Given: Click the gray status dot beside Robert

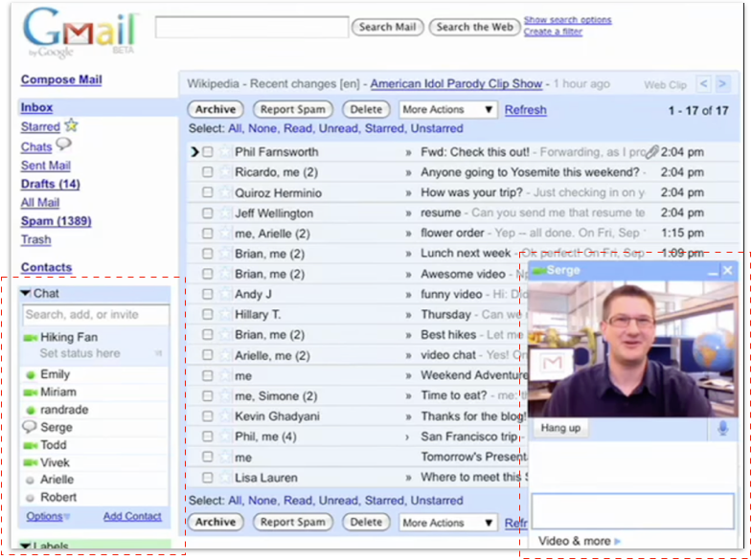Looking at the screenshot, I should [x=31, y=498].
